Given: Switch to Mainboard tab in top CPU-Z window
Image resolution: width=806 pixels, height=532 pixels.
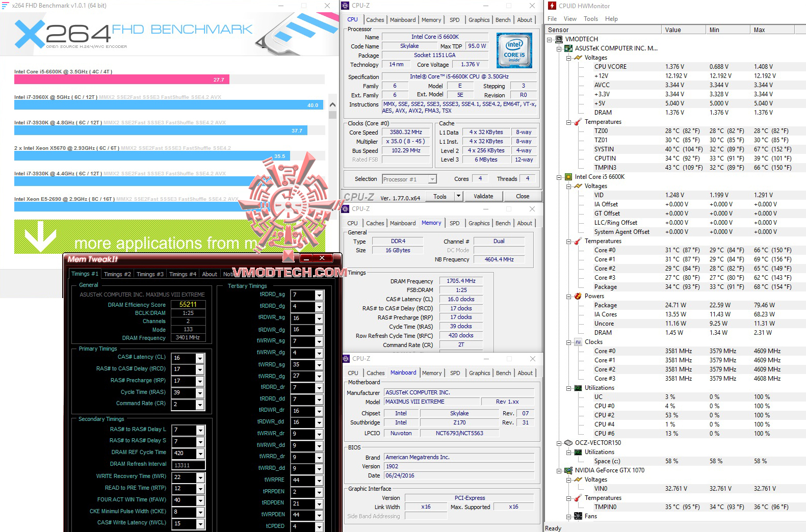Looking at the screenshot, I should (403, 20).
